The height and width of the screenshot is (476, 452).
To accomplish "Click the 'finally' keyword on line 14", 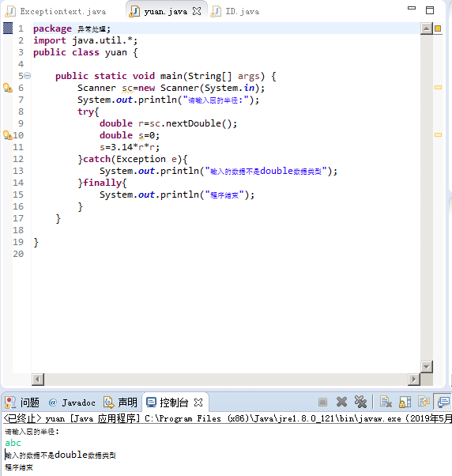I will tap(102, 183).
